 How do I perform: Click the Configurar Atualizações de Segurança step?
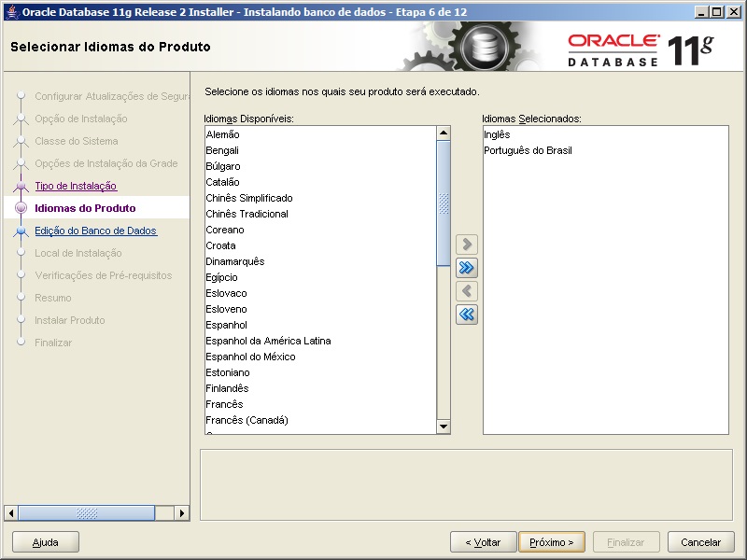(112, 96)
